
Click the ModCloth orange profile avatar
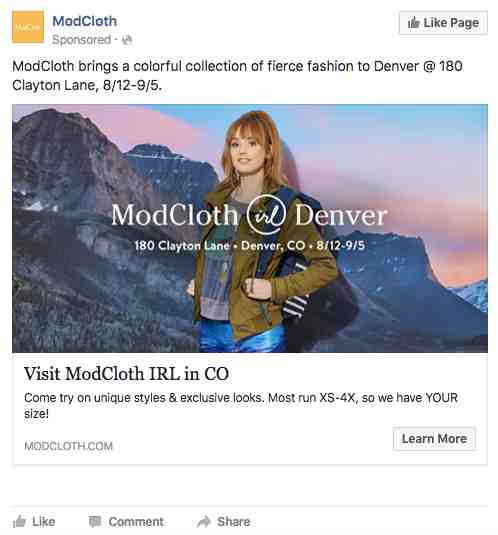coord(28,27)
